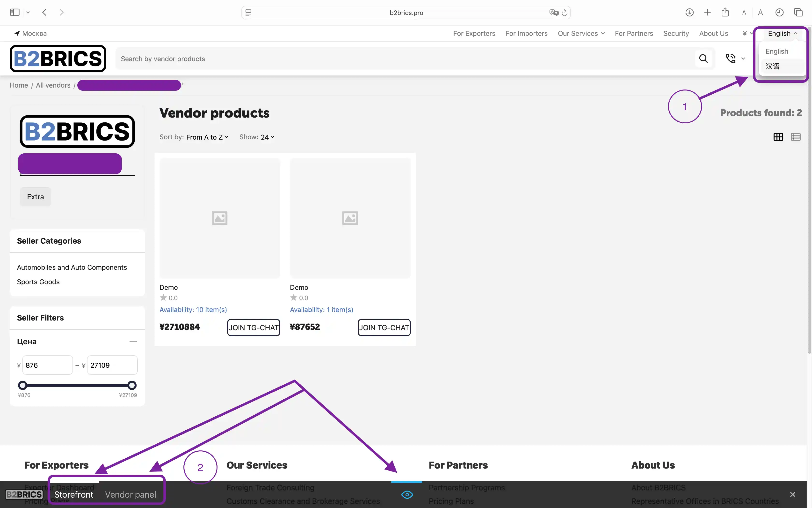Collapse the English language dropdown
The width and height of the screenshot is (812, 508).
pos(783,33)
